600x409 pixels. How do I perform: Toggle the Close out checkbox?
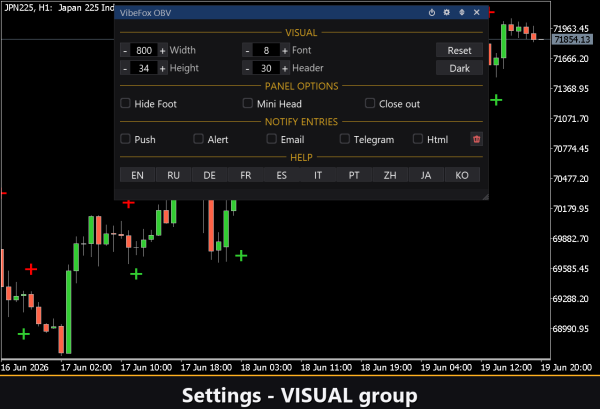click(x=370, y=103)
